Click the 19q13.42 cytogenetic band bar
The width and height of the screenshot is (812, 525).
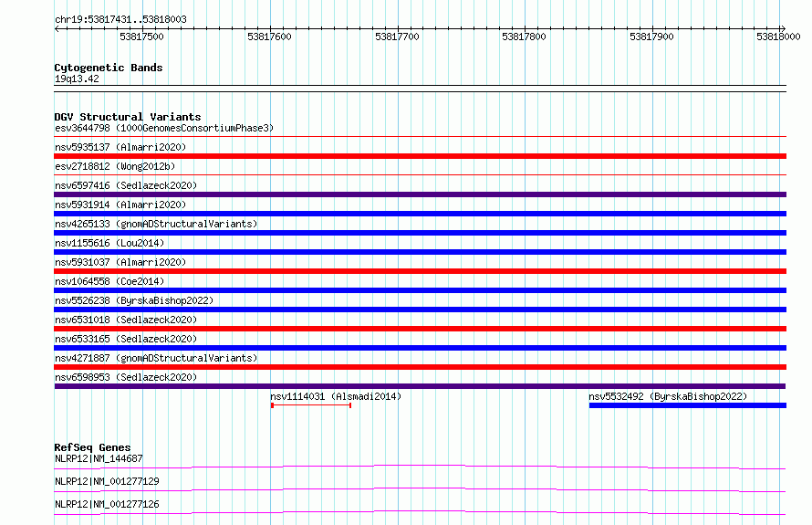coord(420,89)
